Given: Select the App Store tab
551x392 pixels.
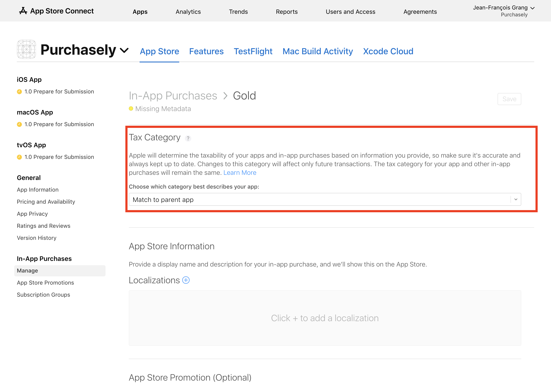Looking at the screenshot, I should click(159, 51).
